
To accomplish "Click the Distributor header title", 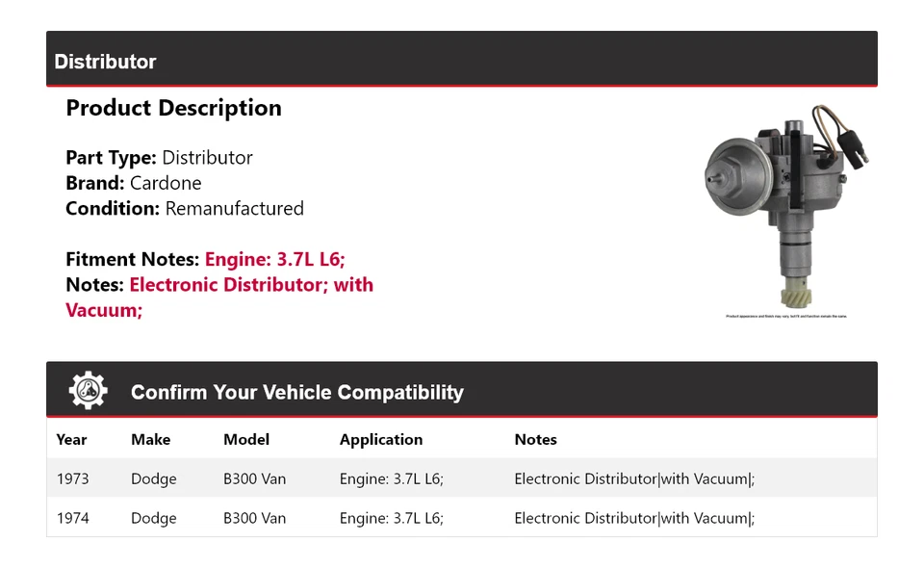I will coord(105,62).
